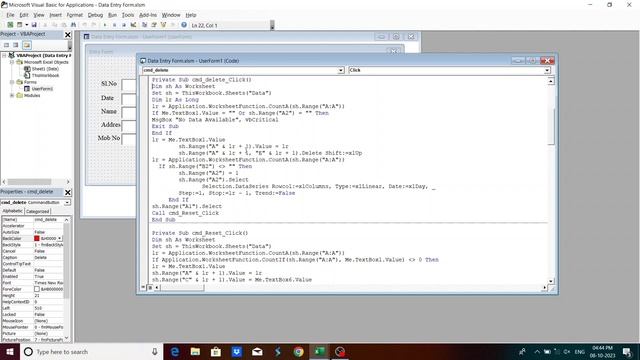Open Google Chrome from taskbar

pos(298,352)
